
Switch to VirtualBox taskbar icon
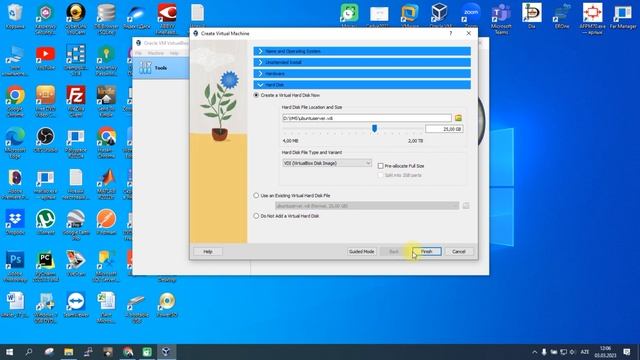click(x=166, y=352)
